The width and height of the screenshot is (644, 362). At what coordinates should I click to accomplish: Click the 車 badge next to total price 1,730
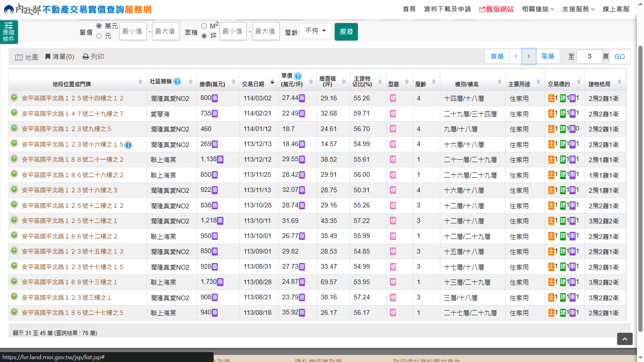point(220,282)
